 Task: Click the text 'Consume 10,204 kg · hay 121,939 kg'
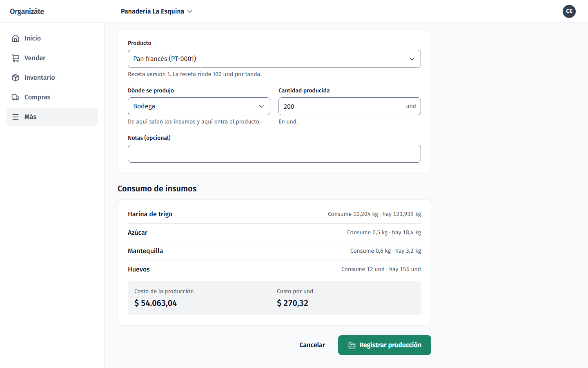point(374,214)
